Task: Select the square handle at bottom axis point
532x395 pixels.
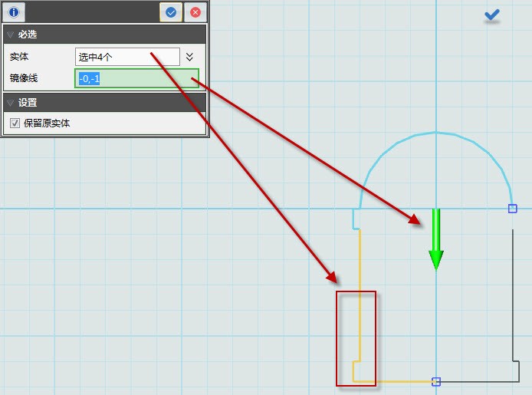Action: point(436,381)
